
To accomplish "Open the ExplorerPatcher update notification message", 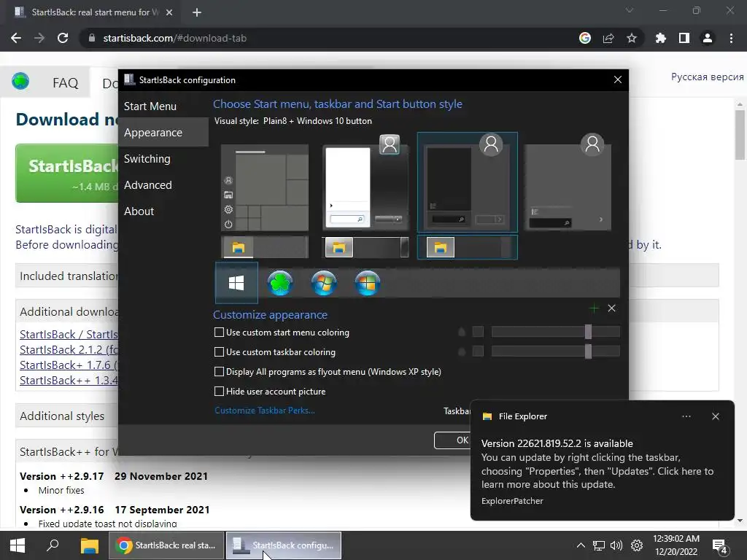I will click(597, 464).
